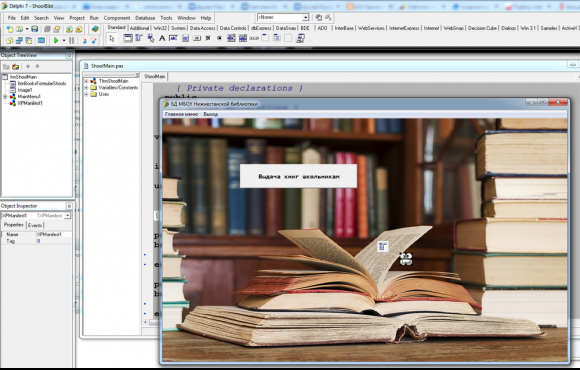Pick the RadioButton component in the Standard palette
580x370 pixels.
(x=219, y=38)
